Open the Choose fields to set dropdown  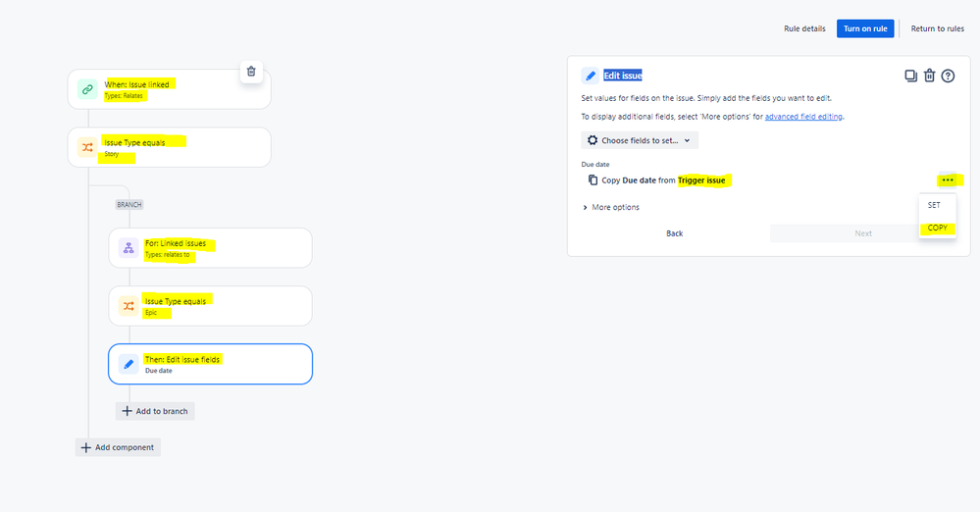point(640,140)
